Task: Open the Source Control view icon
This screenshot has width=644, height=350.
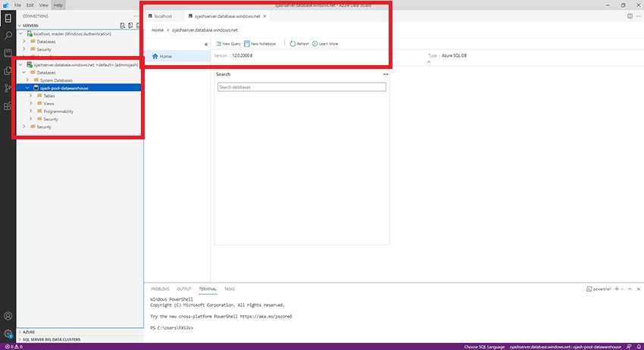Action: coord(8,89)
